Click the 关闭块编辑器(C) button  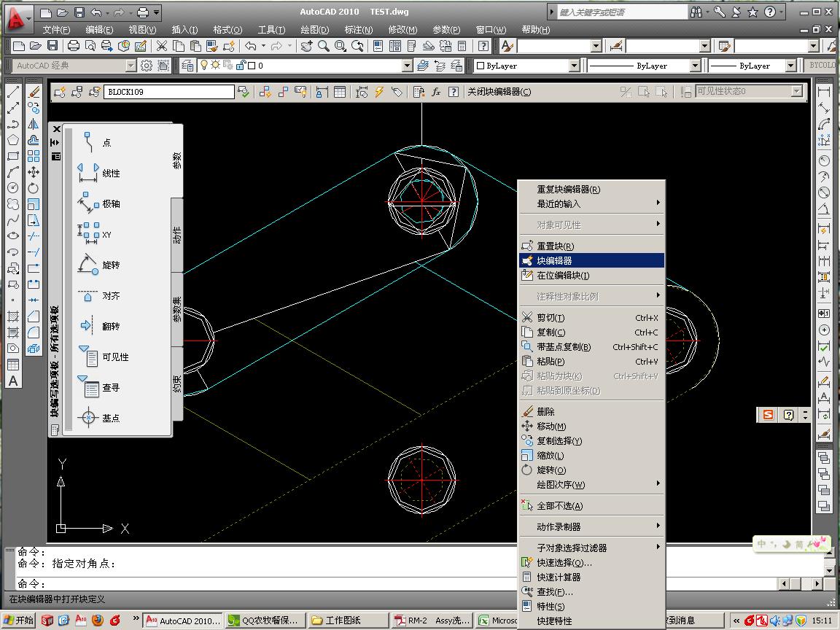[x=499, y=92]
